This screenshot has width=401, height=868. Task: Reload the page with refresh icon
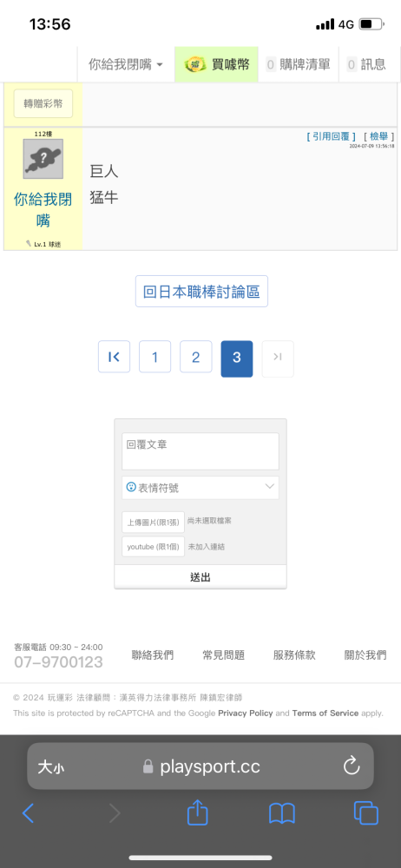[352, 766]
